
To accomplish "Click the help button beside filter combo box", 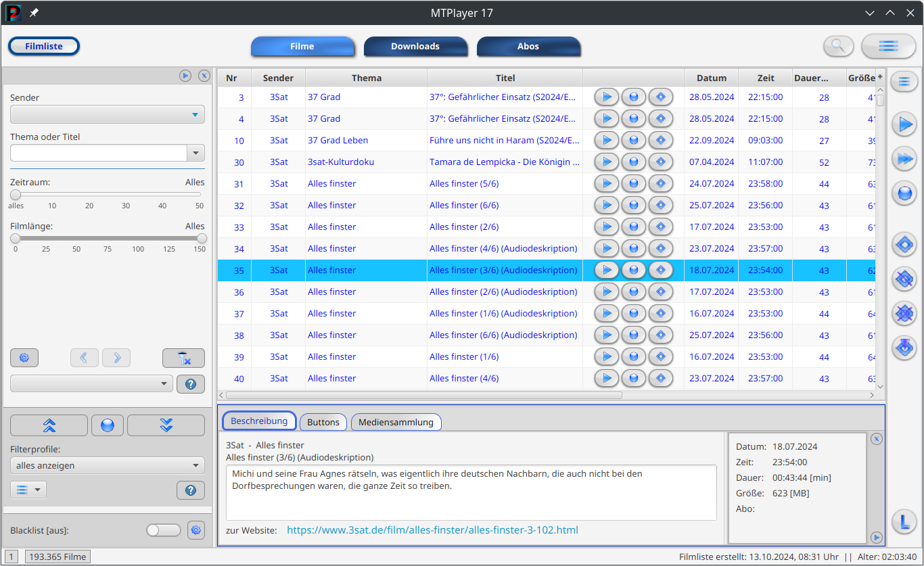I will (191, 383).
